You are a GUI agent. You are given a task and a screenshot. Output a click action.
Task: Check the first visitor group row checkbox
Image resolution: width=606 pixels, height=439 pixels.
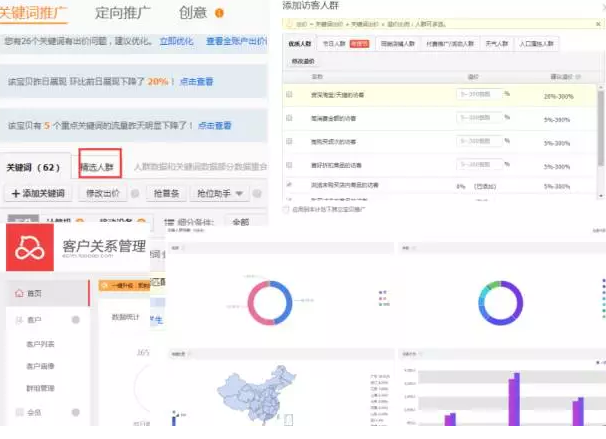coord(289,94)
